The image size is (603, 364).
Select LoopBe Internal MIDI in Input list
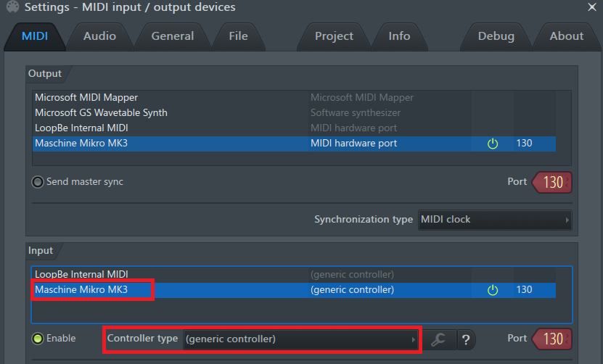[x=81, y=275]
